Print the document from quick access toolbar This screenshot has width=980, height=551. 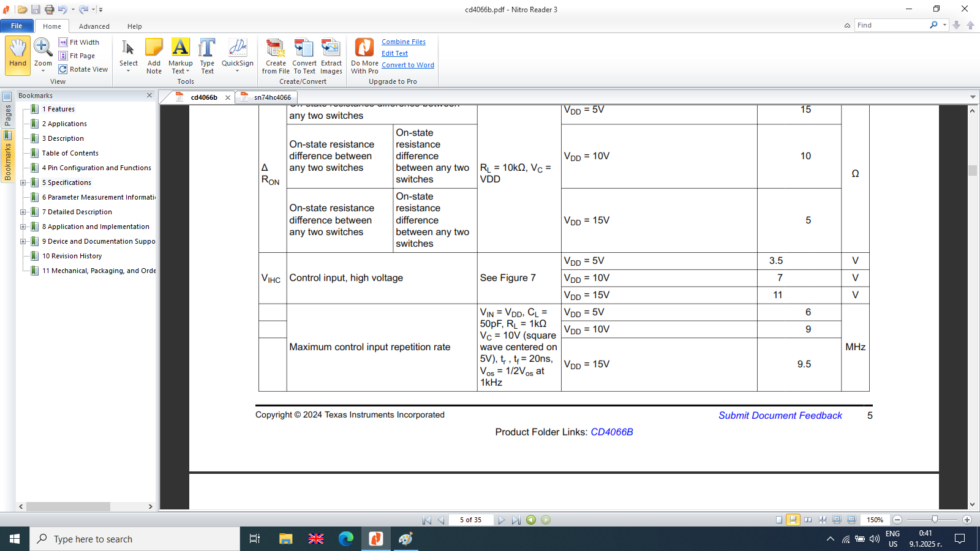click(49, 9)
